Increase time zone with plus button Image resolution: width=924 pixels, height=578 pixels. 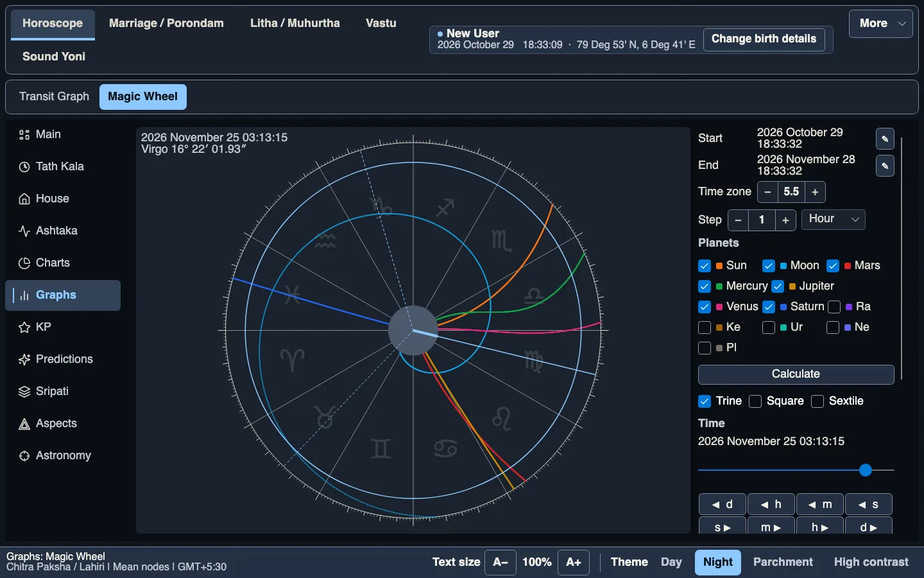point(815,192)
